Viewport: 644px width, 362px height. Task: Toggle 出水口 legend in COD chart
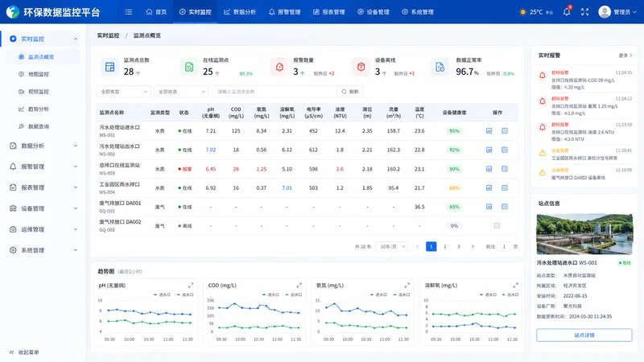click(294, 294)
